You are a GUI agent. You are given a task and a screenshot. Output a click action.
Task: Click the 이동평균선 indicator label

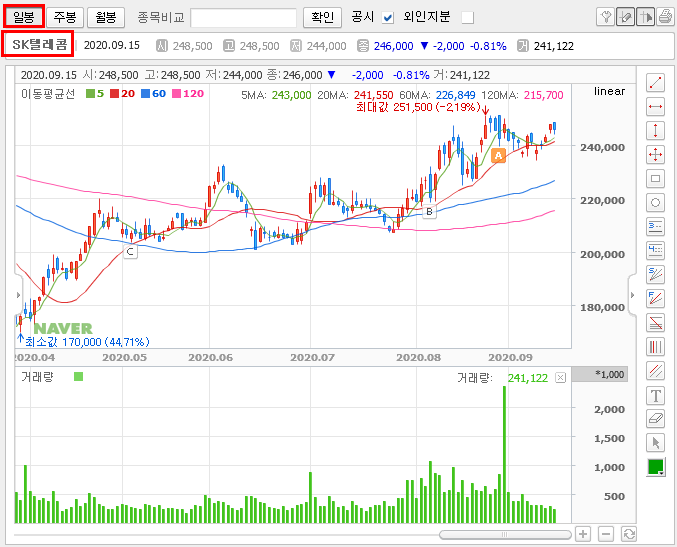48,94
